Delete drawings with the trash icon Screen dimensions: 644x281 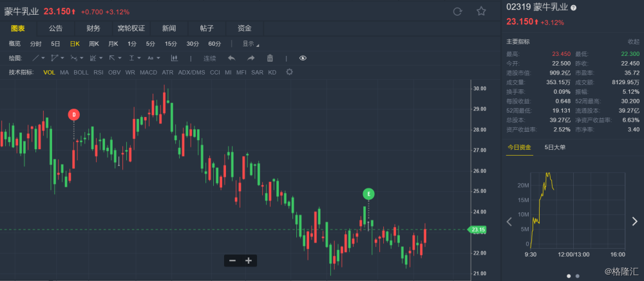(270, 59)
